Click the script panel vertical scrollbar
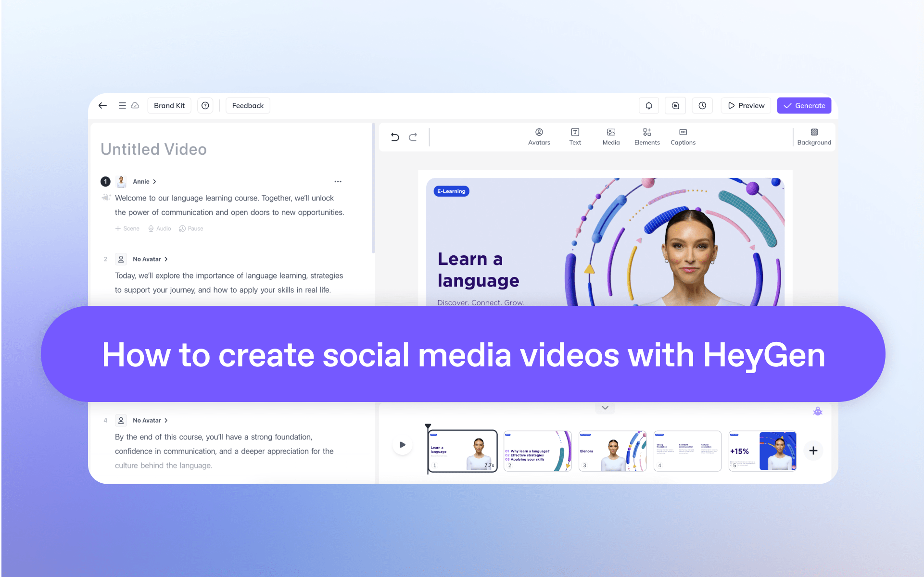Screen dimensions: 924x577 (x=373, y=188)
